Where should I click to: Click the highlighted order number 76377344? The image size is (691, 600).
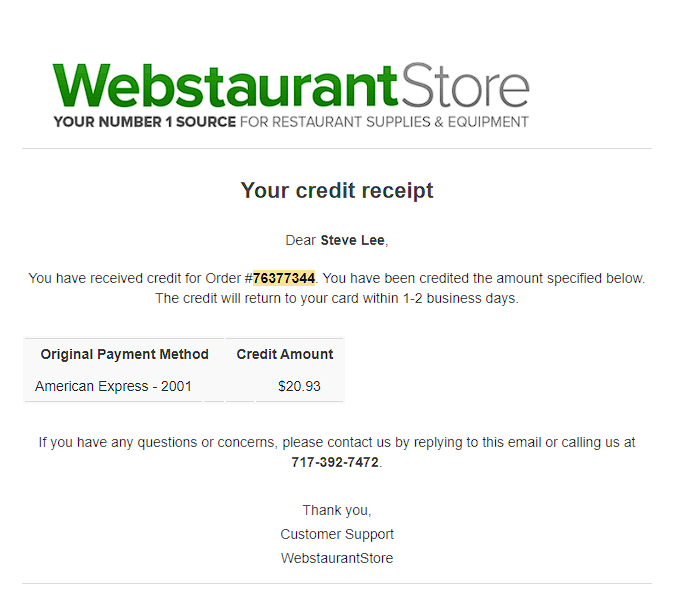click(284, 278)
